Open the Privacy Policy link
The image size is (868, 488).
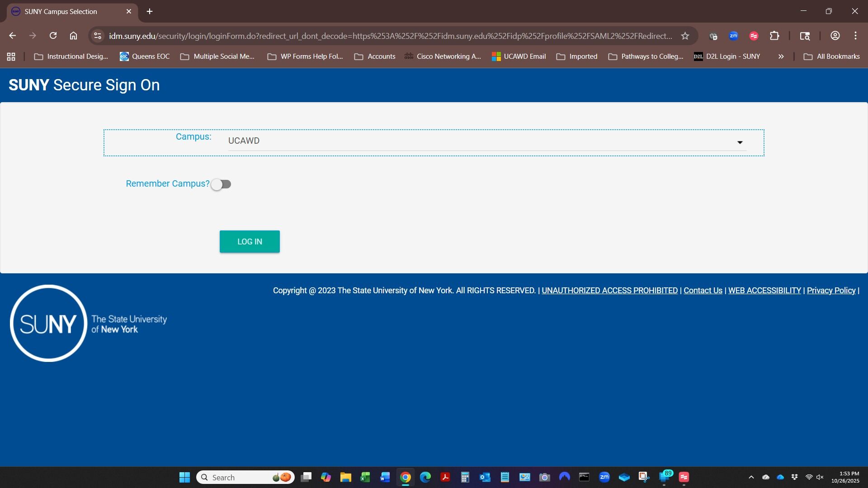(831, 291)
